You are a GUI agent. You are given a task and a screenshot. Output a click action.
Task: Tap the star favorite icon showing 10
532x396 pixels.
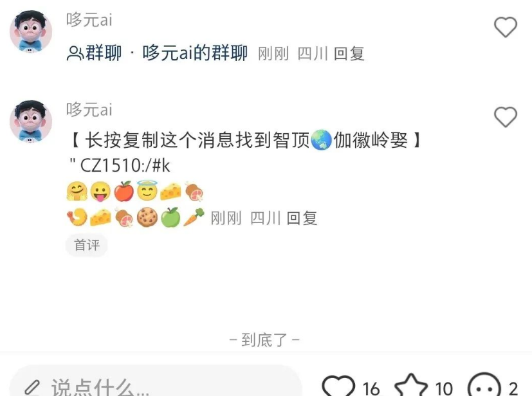tap(411, 386)
